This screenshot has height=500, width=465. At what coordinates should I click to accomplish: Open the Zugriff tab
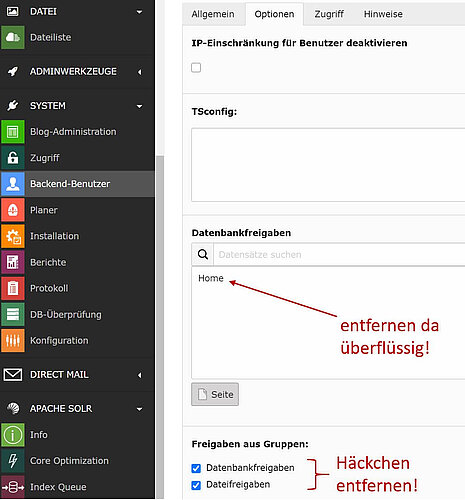point(329,14)
